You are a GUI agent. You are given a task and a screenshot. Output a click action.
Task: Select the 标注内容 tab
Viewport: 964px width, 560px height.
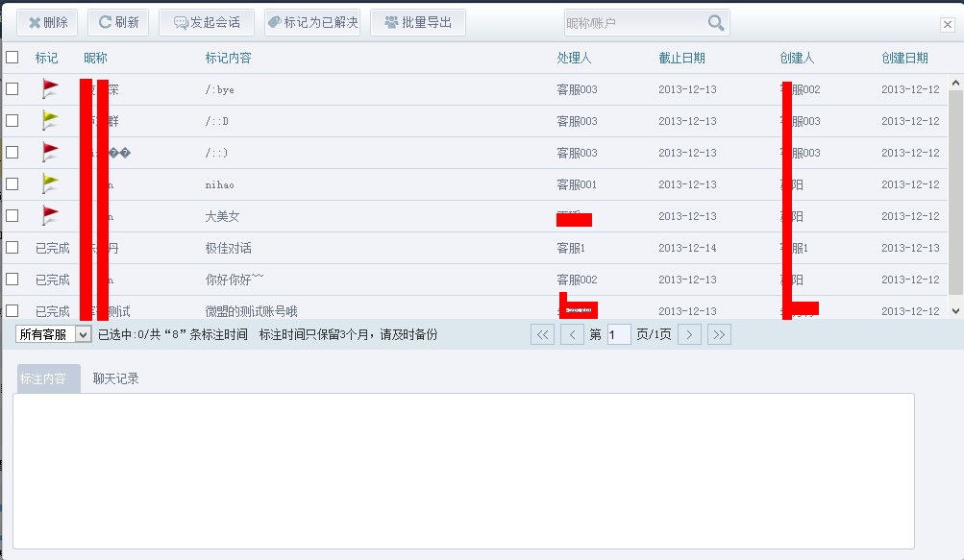tap(43, 378)
